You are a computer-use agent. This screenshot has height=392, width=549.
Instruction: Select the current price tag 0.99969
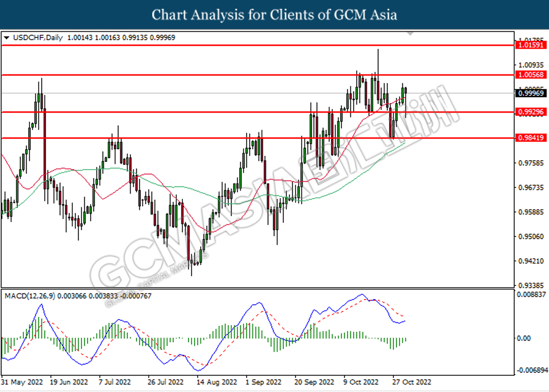coord(531,93)
